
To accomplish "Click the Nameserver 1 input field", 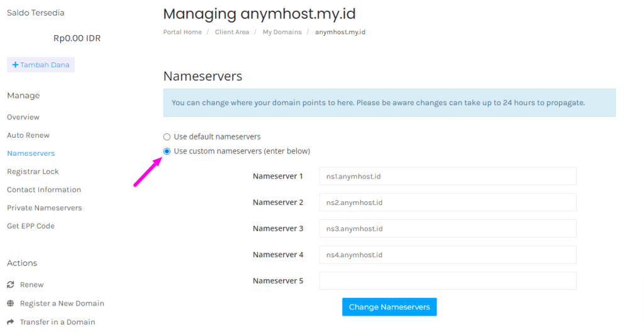I will [447, 176].
